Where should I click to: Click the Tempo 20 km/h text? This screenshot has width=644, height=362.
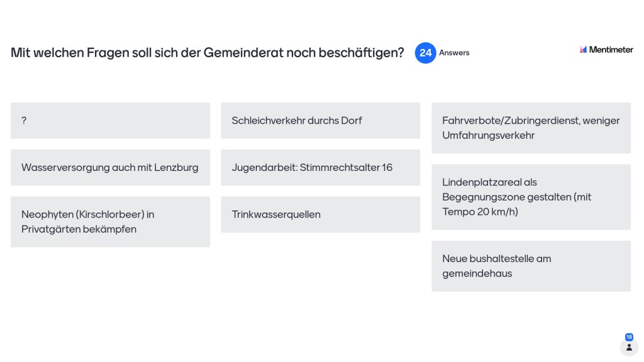coord(480,212)
